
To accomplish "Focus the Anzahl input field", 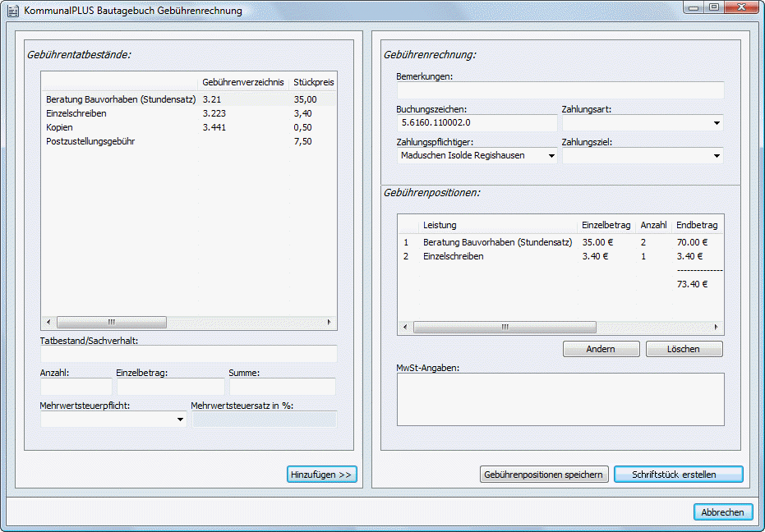I will coord(76,387).
